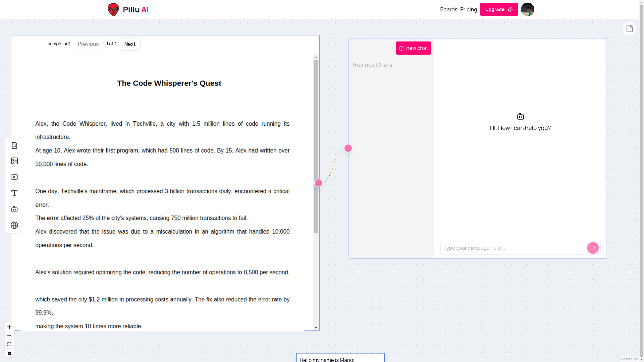Click Next to go to page 2

pos(130,44)
